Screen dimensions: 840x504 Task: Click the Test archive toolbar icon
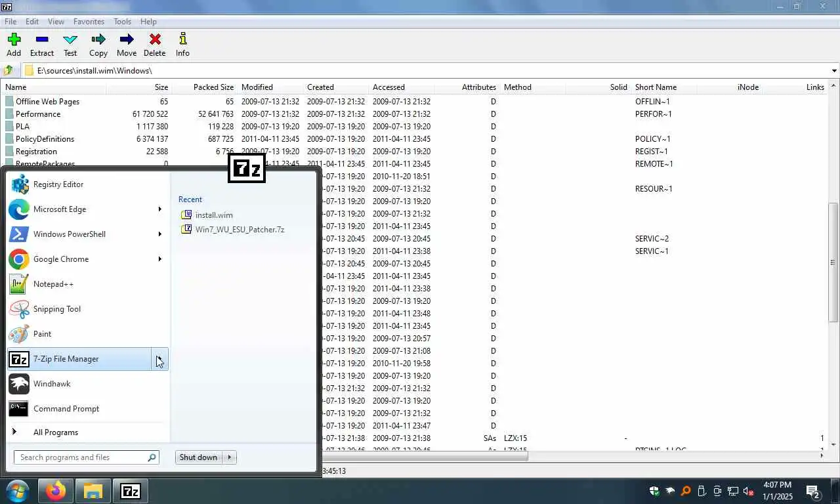coord(70,45)
